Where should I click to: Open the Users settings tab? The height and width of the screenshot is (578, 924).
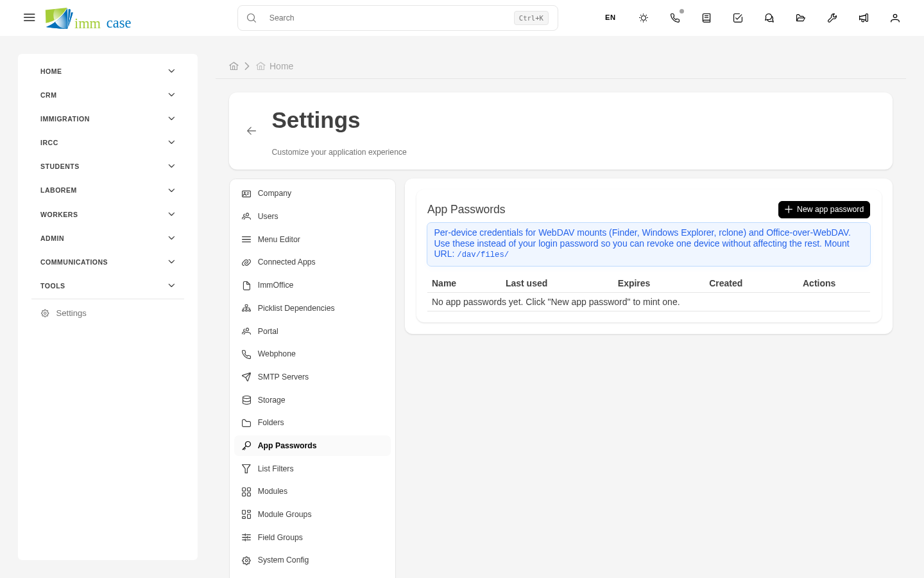pyautogui.click(x=312, y=216)
